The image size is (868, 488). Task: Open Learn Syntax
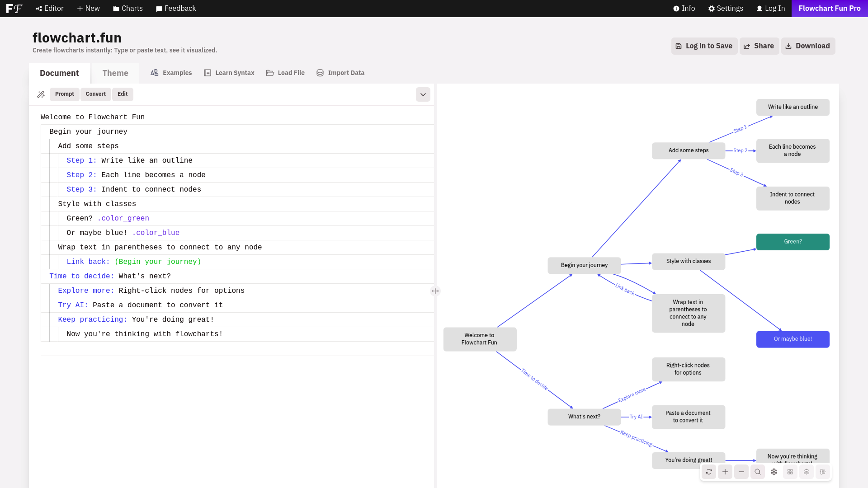click(x=229, y=73)
